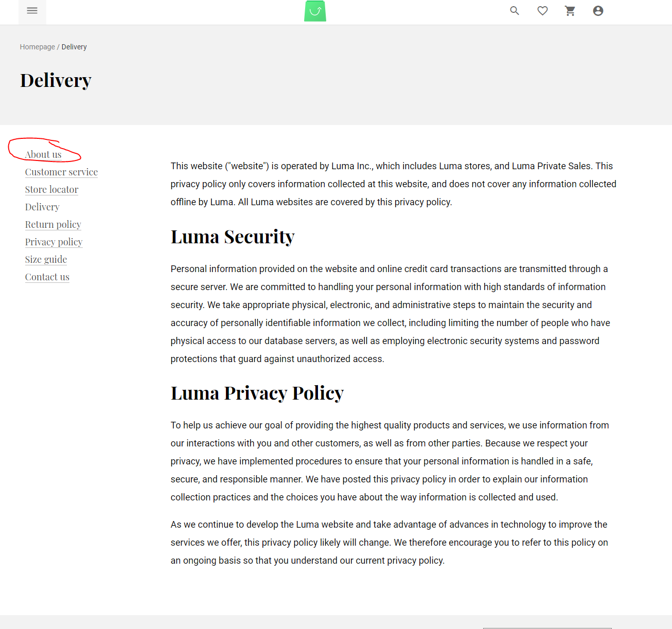Open the Customer service page
Viewport: 672px width, 629px height.
click(x=61, y=172)
